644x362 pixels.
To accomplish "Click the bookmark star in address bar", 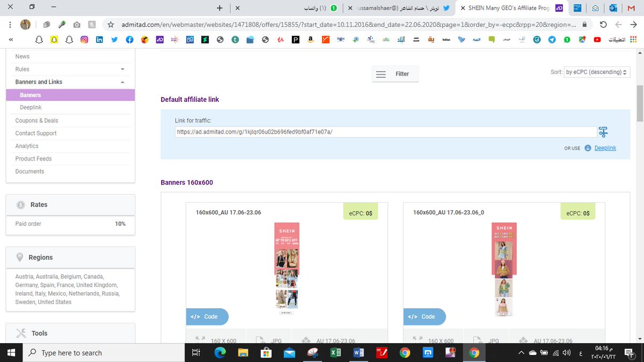I will pyautogui.click(x=111, y=25).
